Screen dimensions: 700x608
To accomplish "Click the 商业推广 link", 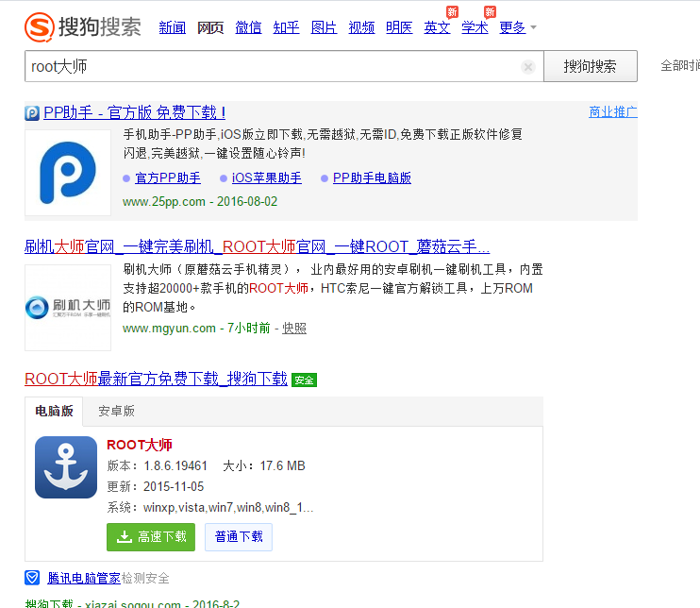I will coord(613,112).
